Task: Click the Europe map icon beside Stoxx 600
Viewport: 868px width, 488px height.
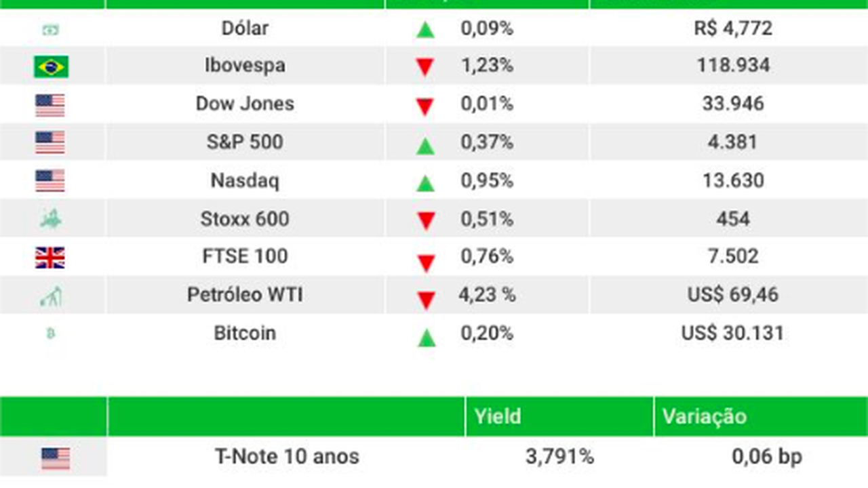Action: tap(51, 218)
